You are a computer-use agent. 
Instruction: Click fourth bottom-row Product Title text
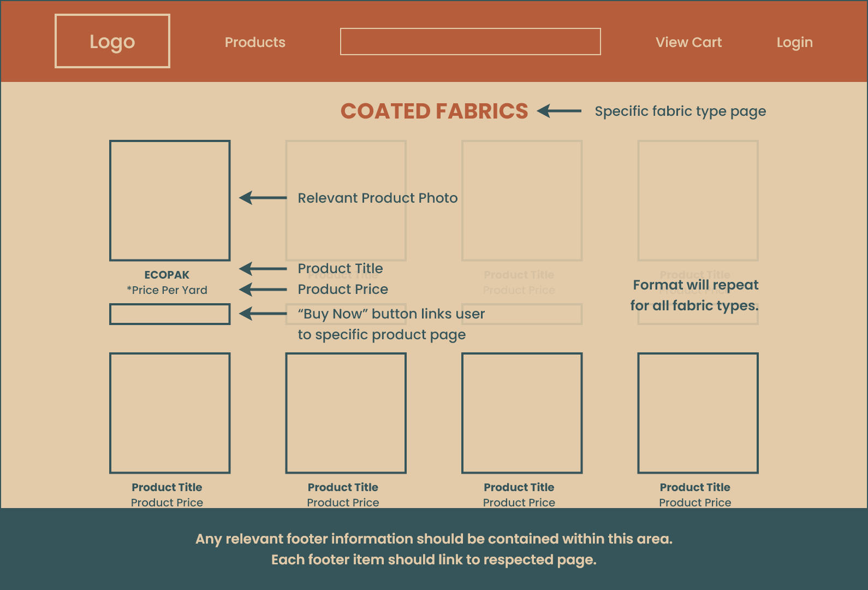click(x=695, y=487)
